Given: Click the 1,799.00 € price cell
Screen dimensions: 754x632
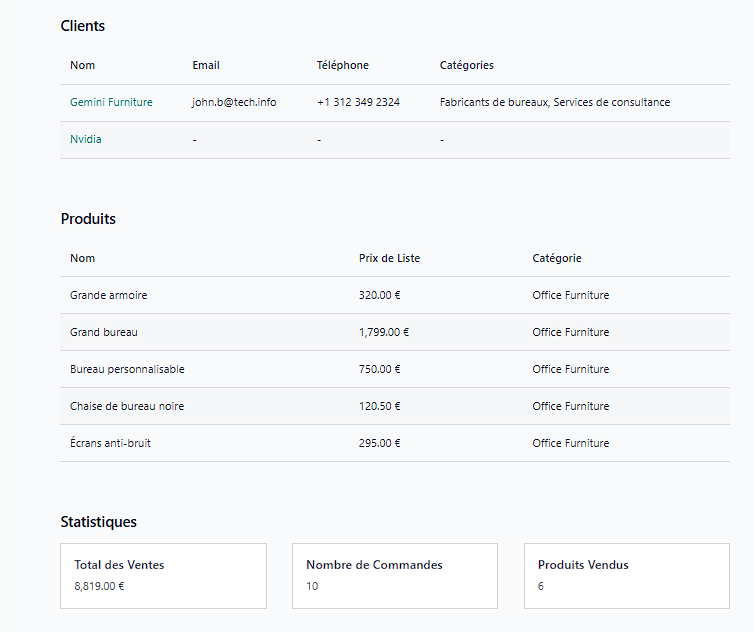Looking at the screenshot, I should click(x=384, y=332).
